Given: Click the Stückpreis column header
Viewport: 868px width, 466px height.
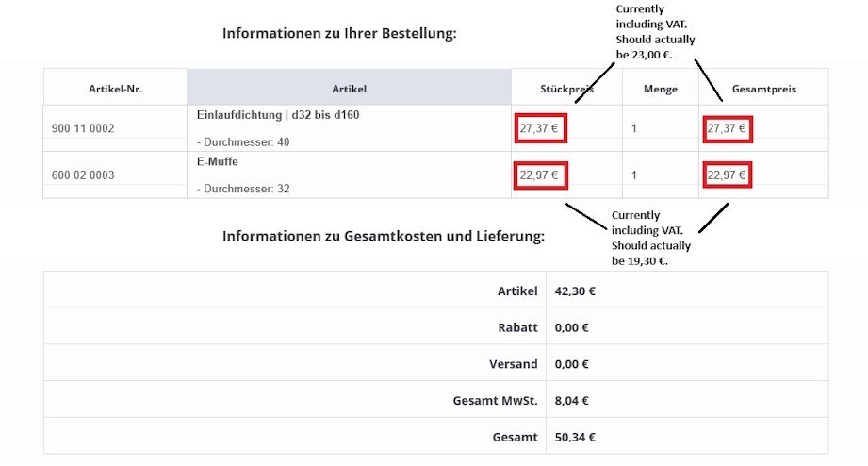Looking at the screenshot, I should click(x=566, y=89).
